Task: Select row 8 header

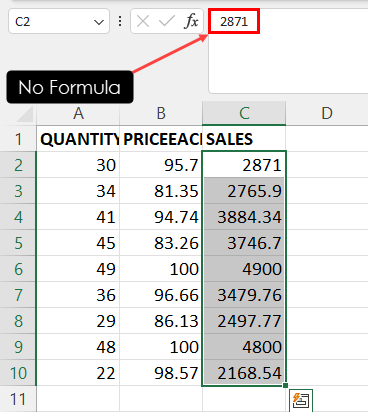Action: (x=18, y=321)
